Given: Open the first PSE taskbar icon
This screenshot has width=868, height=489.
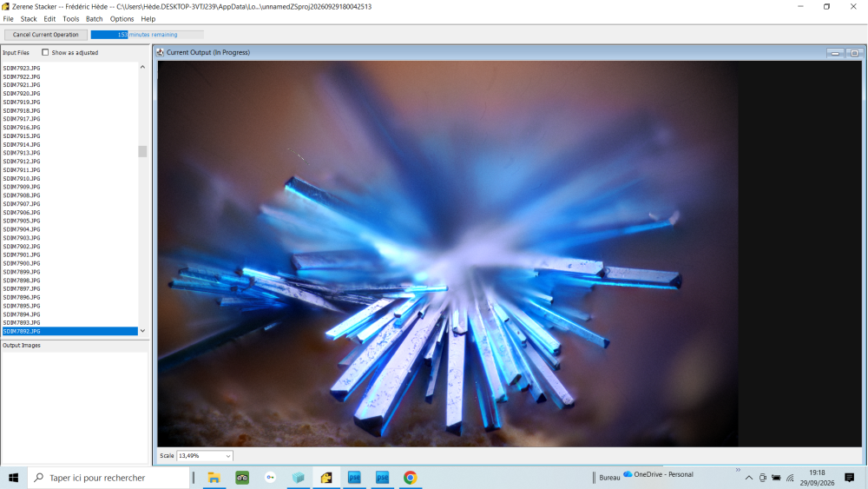Looking at the screenshot, I should click(354, 478).
